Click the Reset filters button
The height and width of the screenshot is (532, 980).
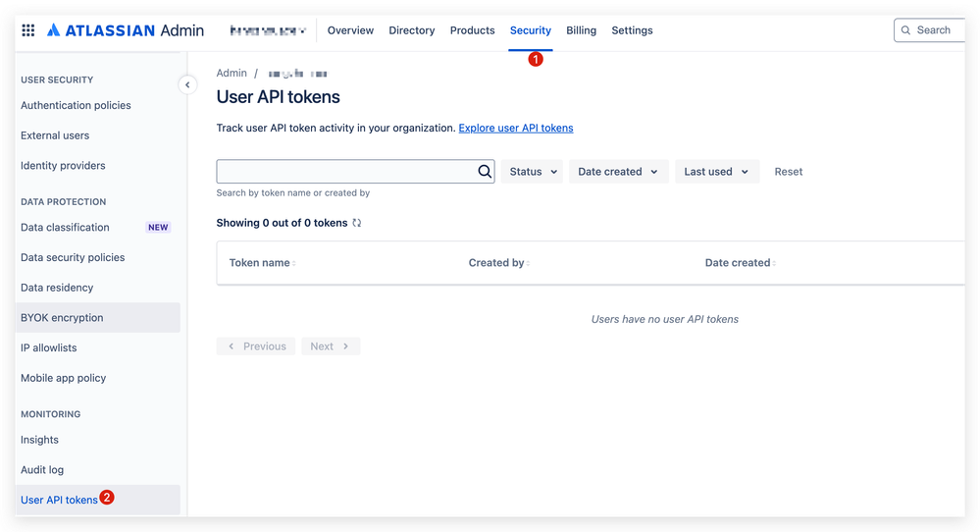[x=788, y=172]
